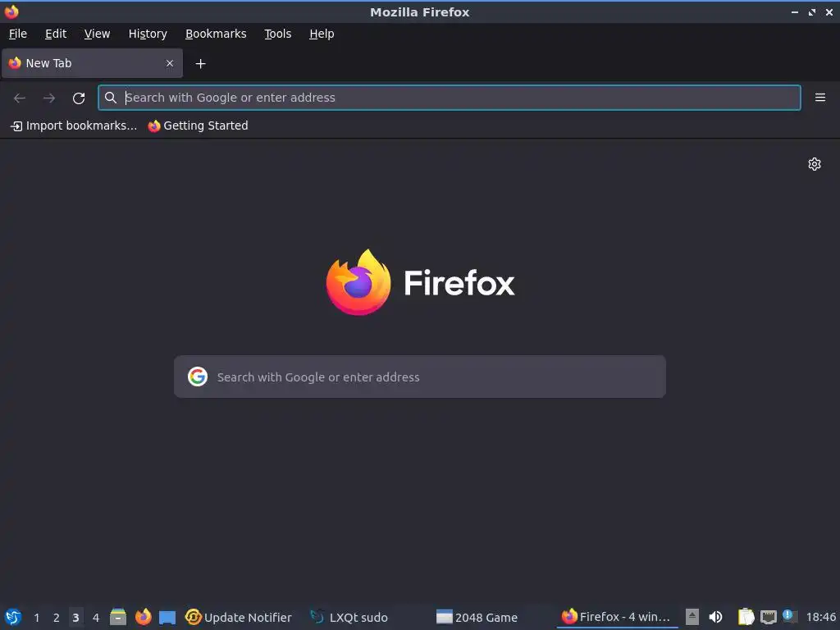Go forward one page
Image resolution: width=840 pixels, height=630 pixels.
point(49,98)
